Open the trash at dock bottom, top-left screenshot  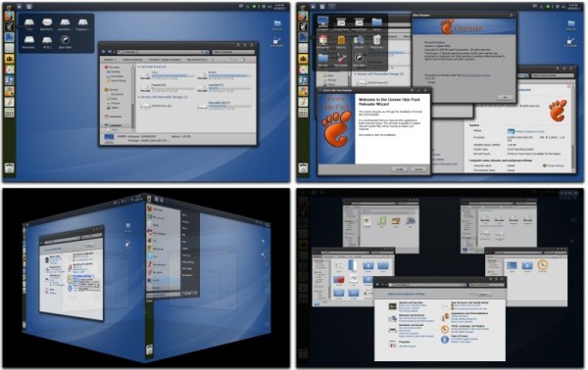click(x=9, y=168)
